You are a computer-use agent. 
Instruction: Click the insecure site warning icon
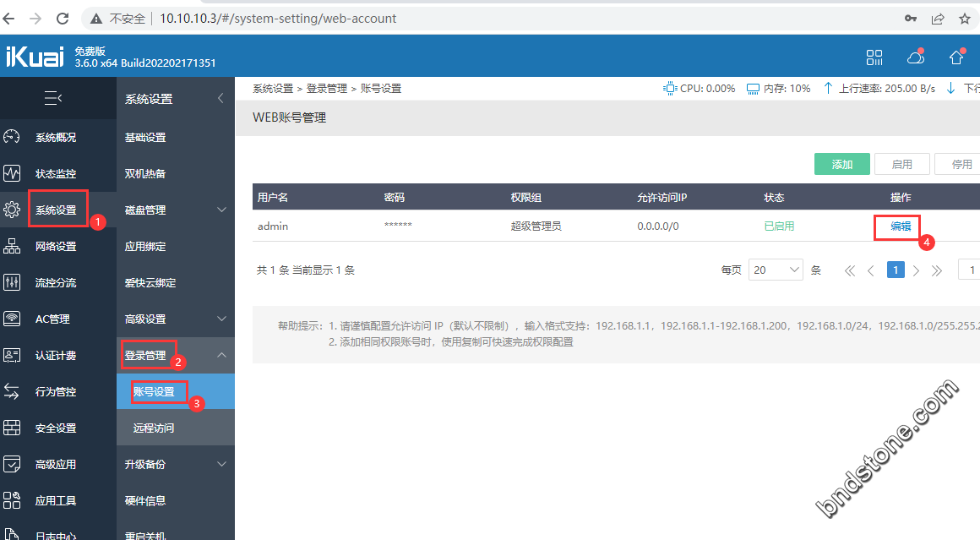[x=95, y=19]
